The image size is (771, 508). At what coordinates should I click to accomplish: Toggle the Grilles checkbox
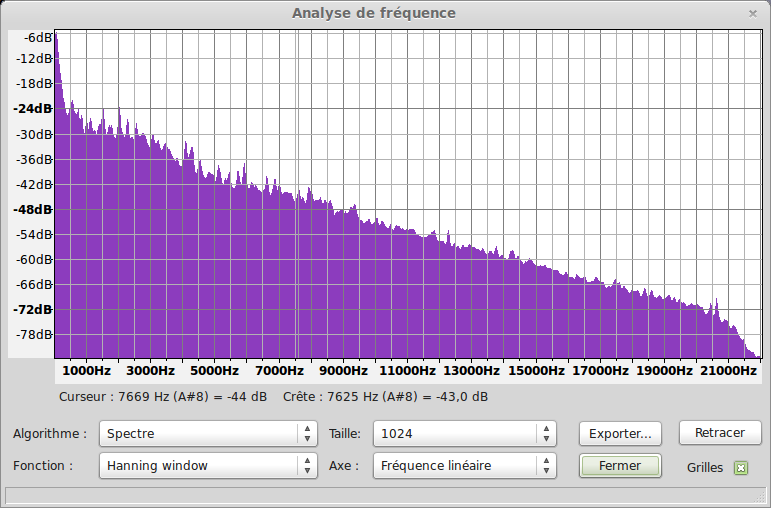[741, 468]
